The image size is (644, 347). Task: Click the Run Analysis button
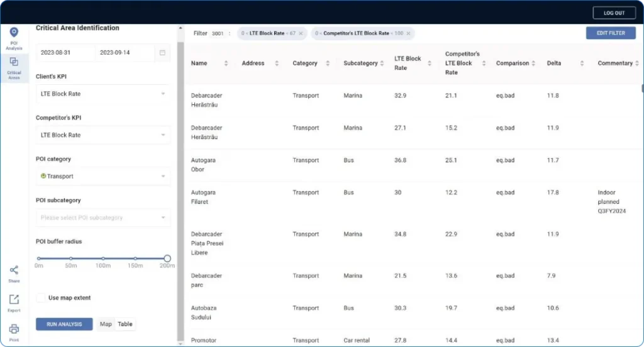click(64, 324)
